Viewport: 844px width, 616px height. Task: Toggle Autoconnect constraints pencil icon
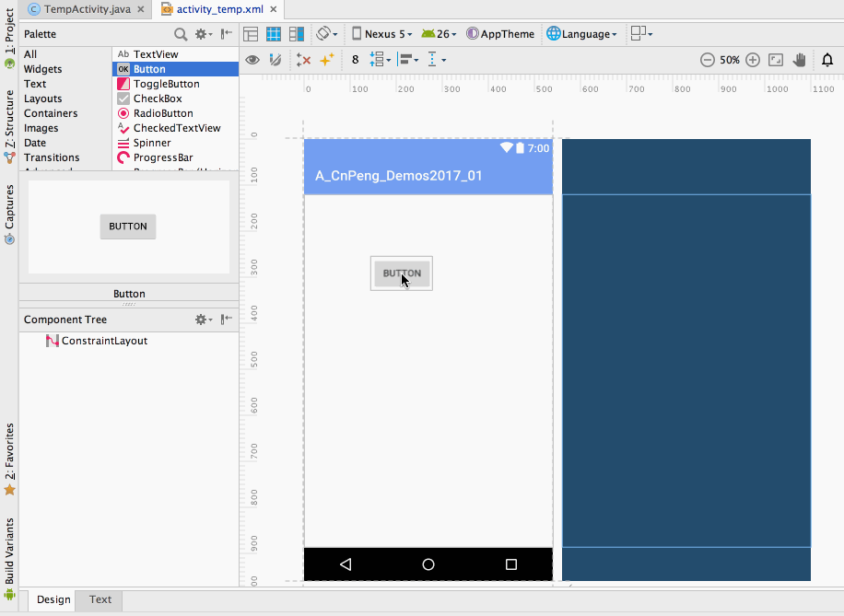click(x=274, y=59)
